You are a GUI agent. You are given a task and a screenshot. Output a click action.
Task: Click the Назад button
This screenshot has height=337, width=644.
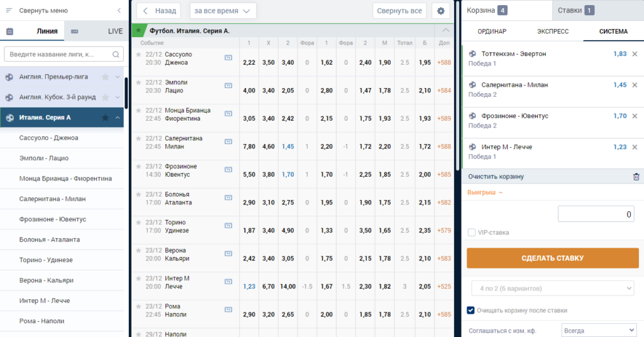(159, 11)
